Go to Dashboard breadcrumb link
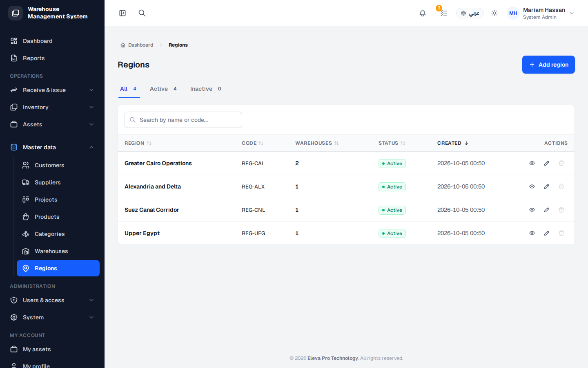Image resolution: width=588 pixels, height=368 pixels. click(x=137, y=45)
